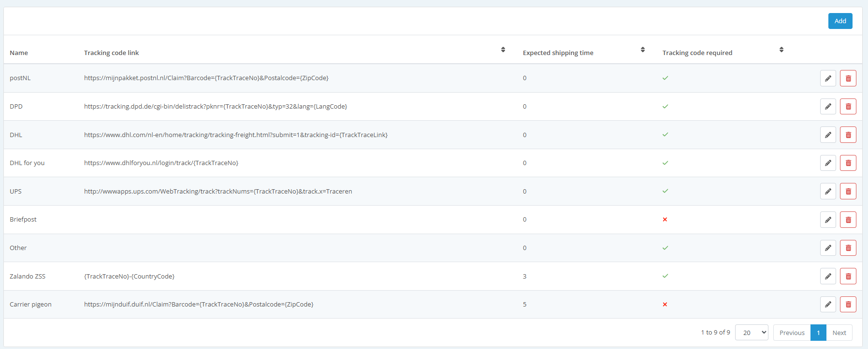Edit the postNL carrier row
The height and width of the screenshot is (349, 868).
pyautogui.click(x=828, y=78)
